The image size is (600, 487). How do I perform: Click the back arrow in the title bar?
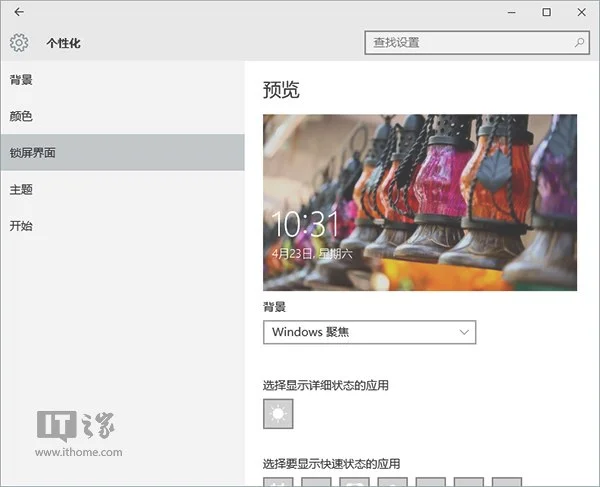[x=19, y=12]
